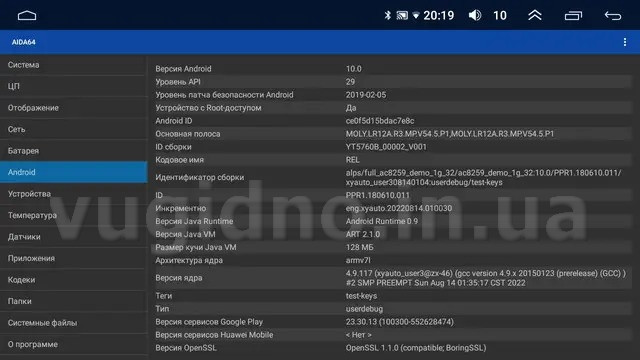640x360 pixels.
Task: Tap the Bluetooth status icon
Action: (x=387, y=16)
